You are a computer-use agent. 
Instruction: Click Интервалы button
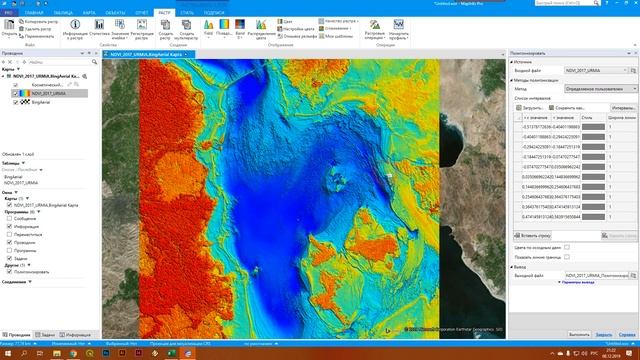pos(623,108)
